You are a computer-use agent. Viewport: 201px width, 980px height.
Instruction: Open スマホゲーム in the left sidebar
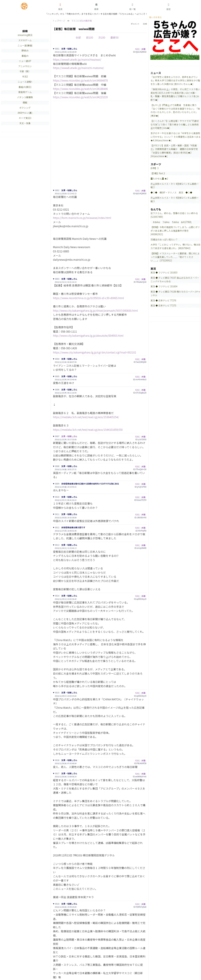[25, 40]
